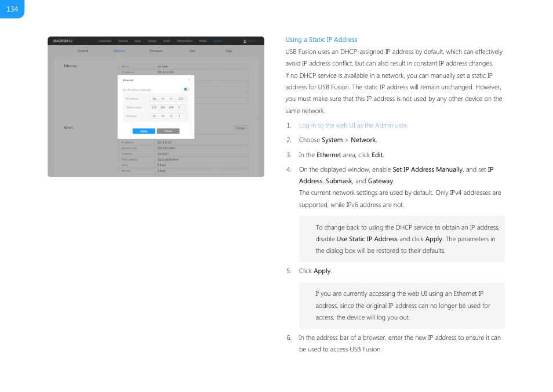553x392 pixels.
Task: Go to the Input menu
Action: pyautogui.click(x=137, y=41)
